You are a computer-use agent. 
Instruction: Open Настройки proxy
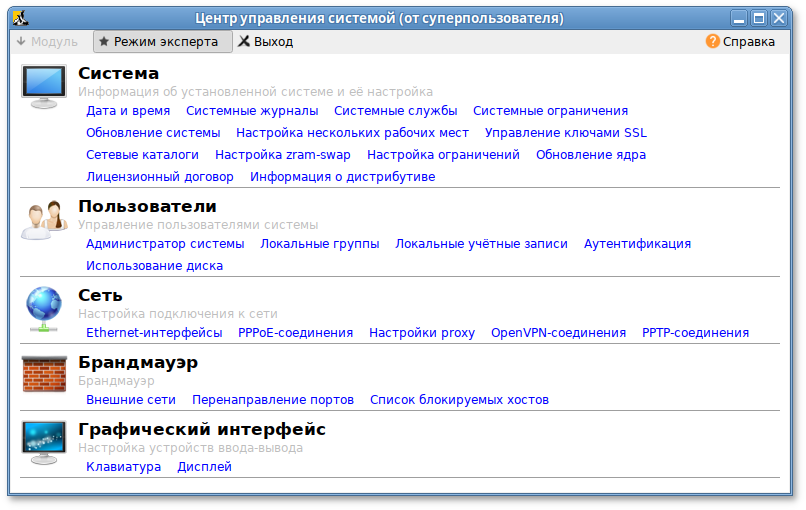(422, 333)
